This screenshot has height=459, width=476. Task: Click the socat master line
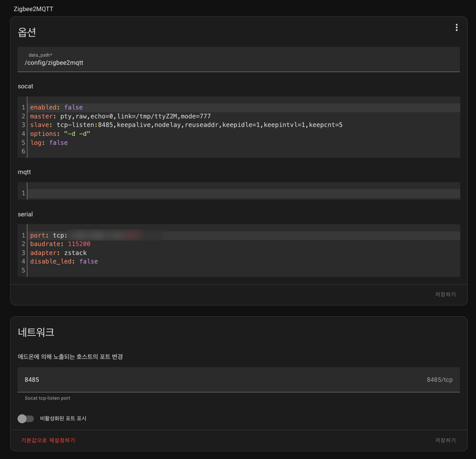[120, 116]
